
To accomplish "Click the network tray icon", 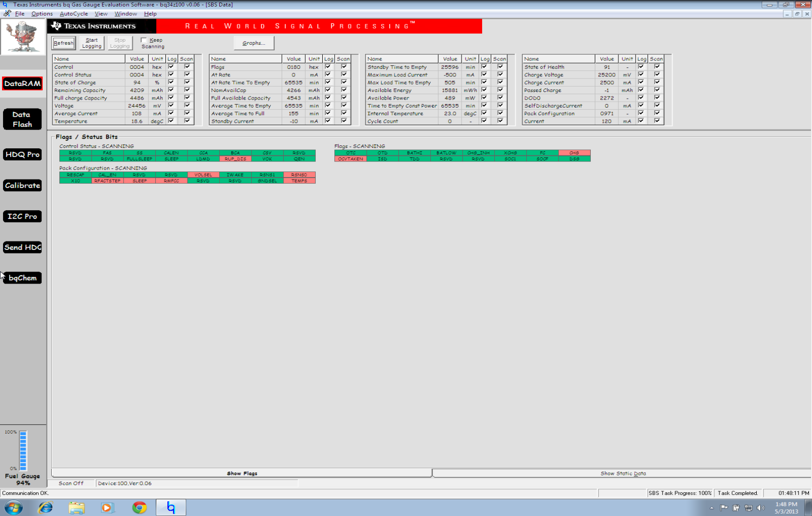I will (749, 508).
